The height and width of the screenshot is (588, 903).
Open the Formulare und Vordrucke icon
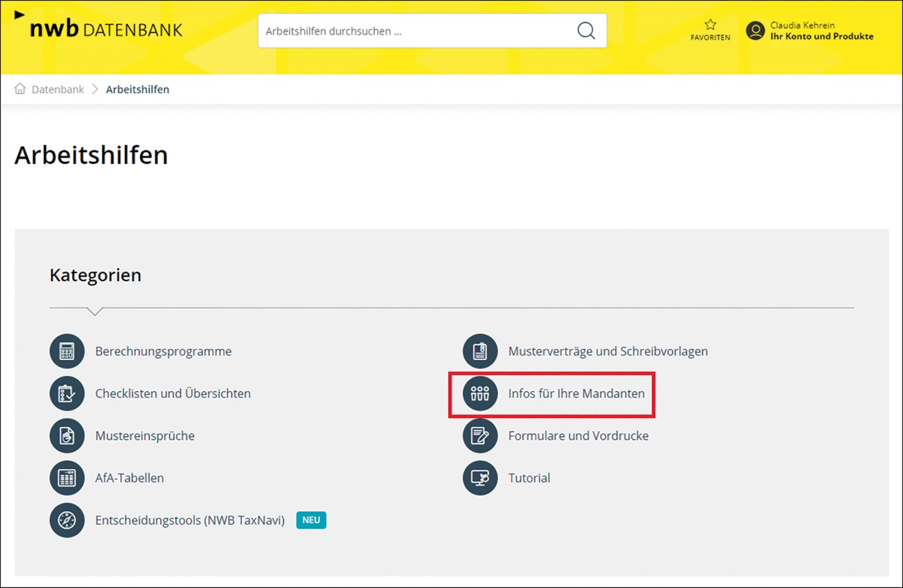pos(480,435)
